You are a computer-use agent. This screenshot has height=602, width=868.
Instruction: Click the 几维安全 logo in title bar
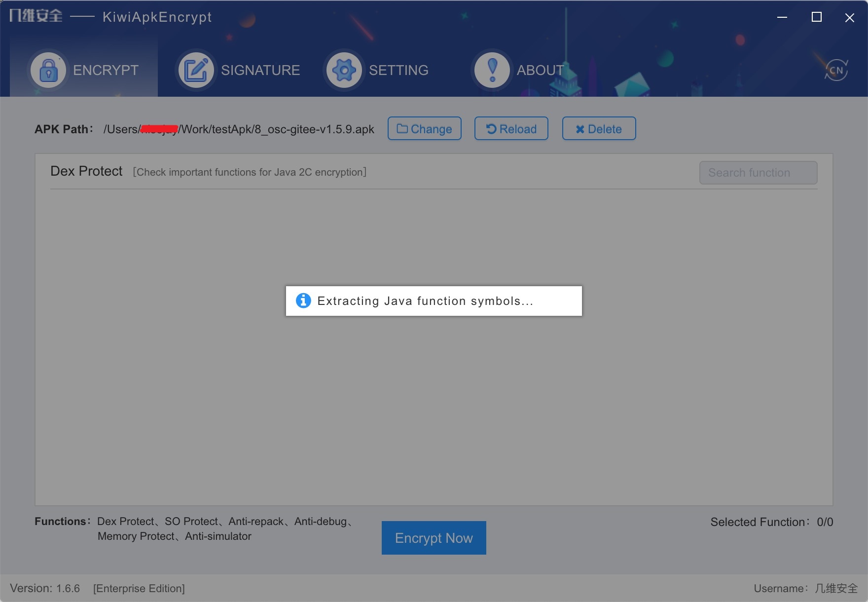(x=36, y=16)
